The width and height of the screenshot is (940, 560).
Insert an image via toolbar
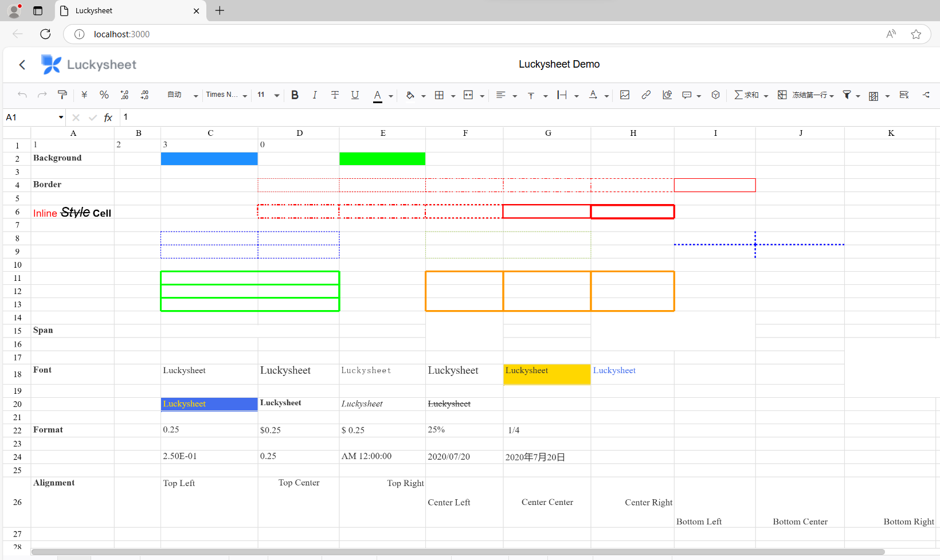[x=625, y=95]
